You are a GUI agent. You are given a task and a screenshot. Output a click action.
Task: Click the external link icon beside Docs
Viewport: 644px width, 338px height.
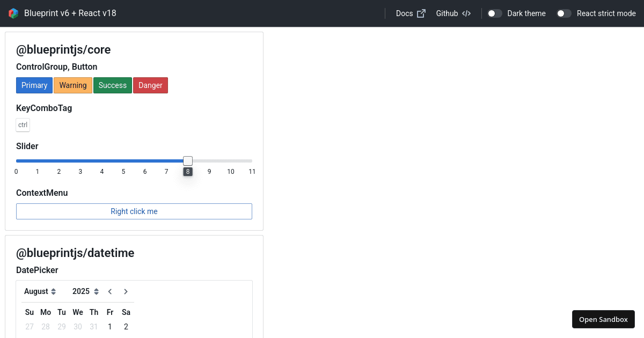(x=422, y=13)
